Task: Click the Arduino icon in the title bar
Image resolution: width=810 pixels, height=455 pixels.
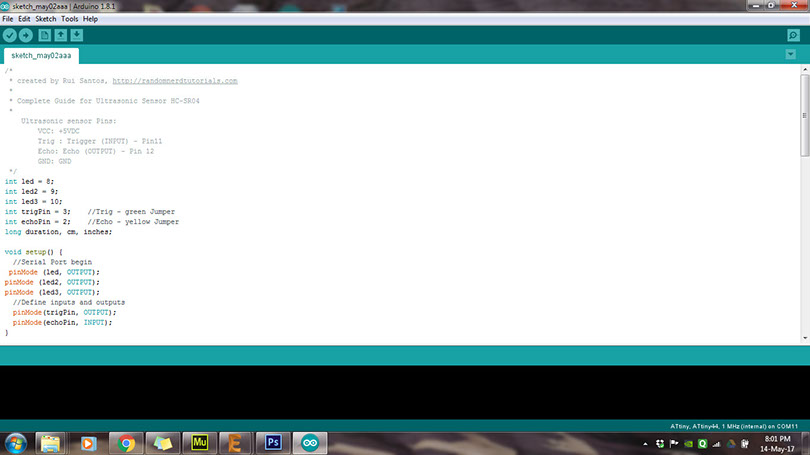Action: coord(5,6)
